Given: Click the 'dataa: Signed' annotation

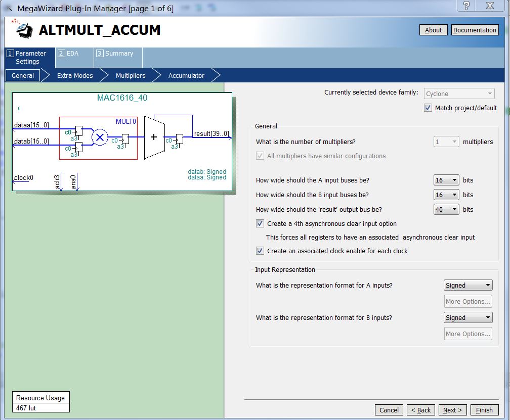Looking at the screenshot, I should click(207, 177).
